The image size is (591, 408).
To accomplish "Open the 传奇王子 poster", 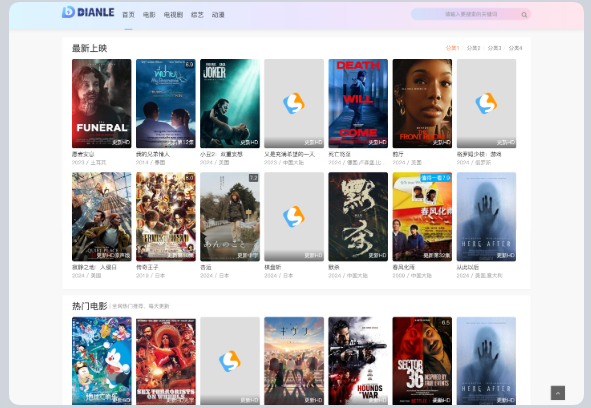I will [x=166, y=216].
